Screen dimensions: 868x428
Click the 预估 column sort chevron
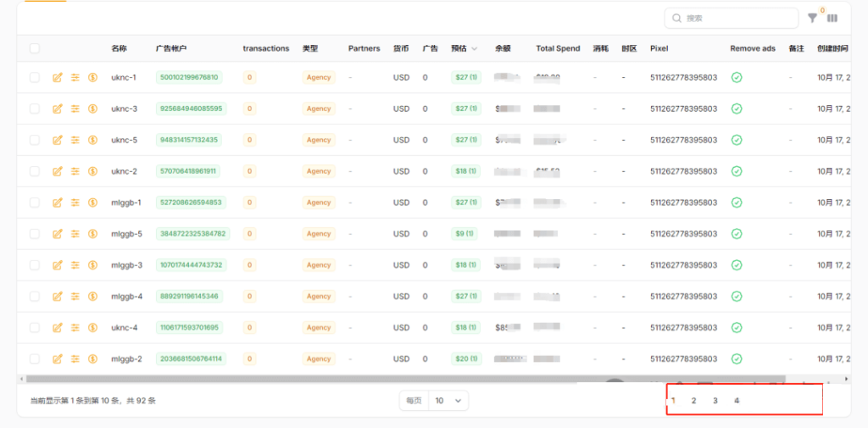point(475,49)
